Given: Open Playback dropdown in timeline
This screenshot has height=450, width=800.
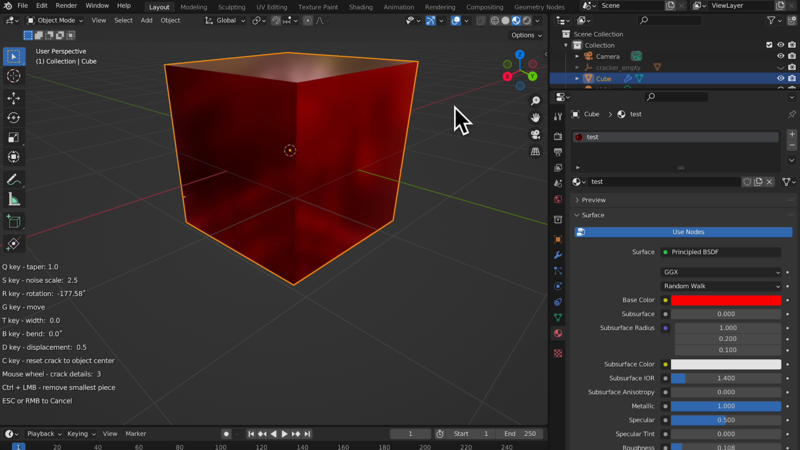Looking at the screenshot, I should pos(44,434).
